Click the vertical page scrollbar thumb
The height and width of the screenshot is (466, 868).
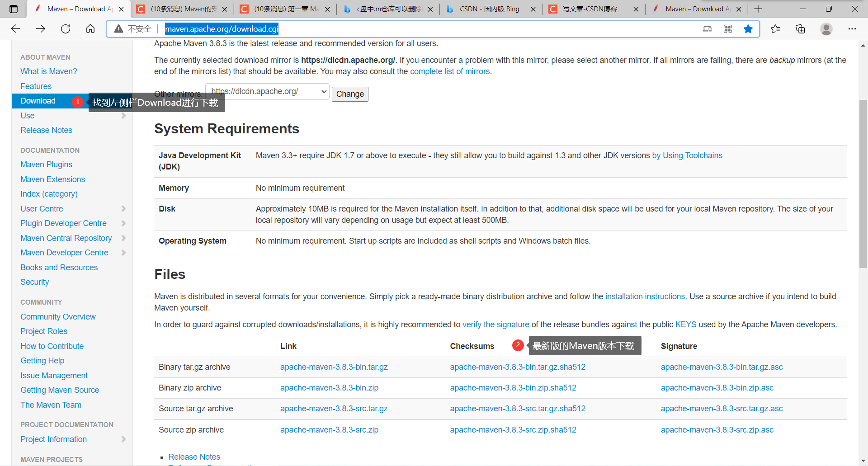pyautogui.click(x=863, y=183)
